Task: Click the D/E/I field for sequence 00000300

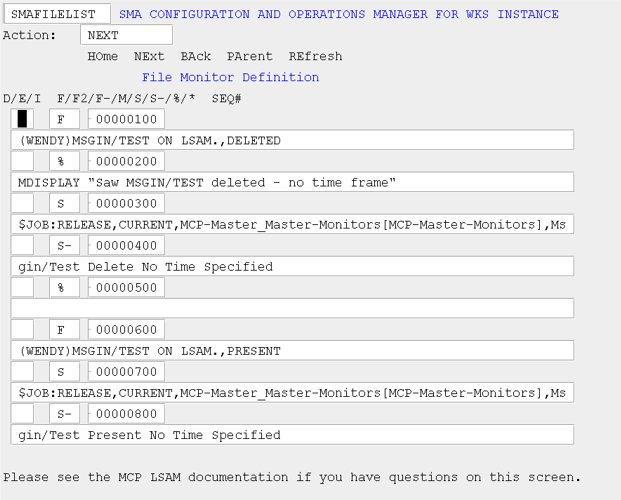Action: pos(22,203)
